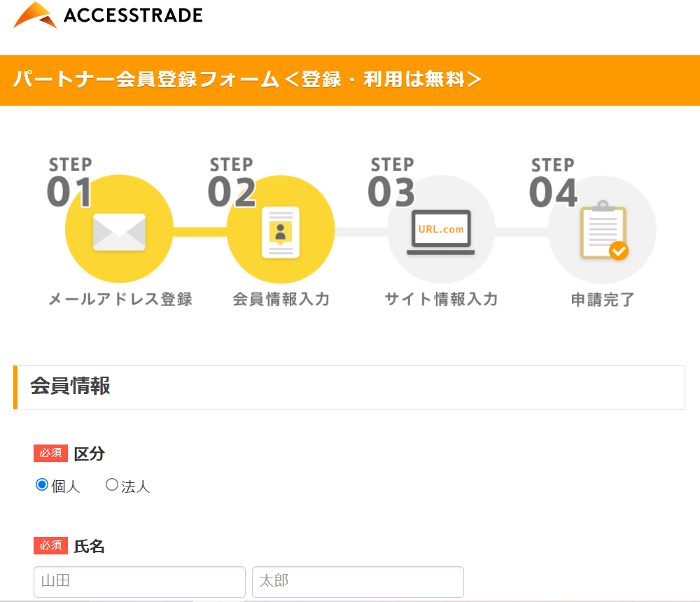Click the 必須 badge next to 氏名
Viewport: 700px width, 602px height.
50,546
